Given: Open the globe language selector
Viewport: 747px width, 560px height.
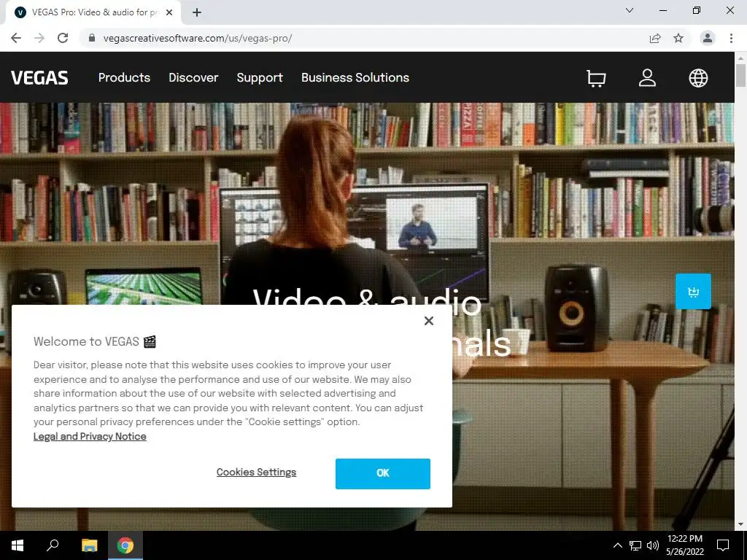Looking at the screenshot, I should (x=698, y=77).
